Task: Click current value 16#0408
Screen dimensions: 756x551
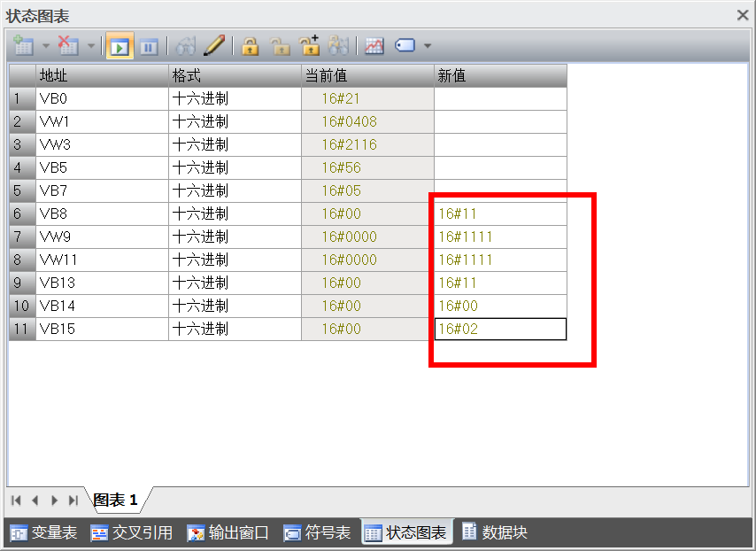Action: point(367,122)
